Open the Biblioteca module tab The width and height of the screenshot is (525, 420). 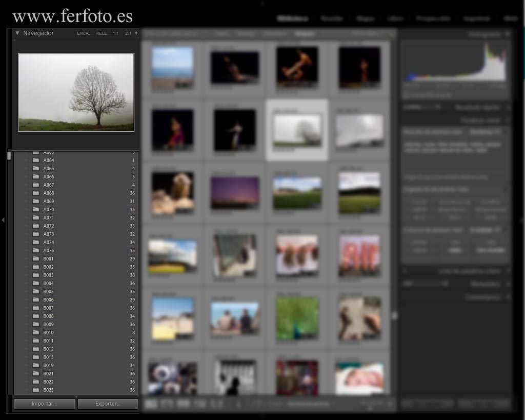tap(292, 18)
